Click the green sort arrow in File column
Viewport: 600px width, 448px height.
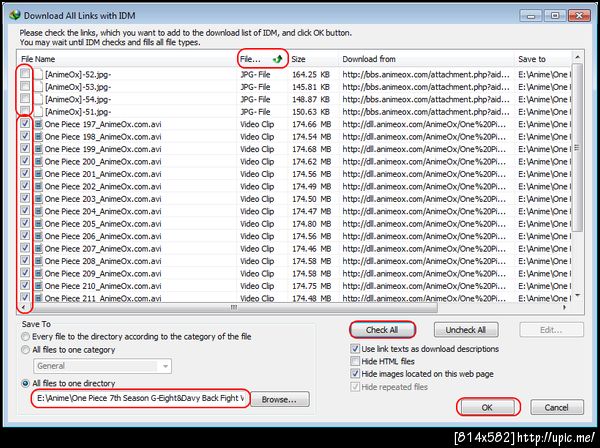[x=278, y=59]
